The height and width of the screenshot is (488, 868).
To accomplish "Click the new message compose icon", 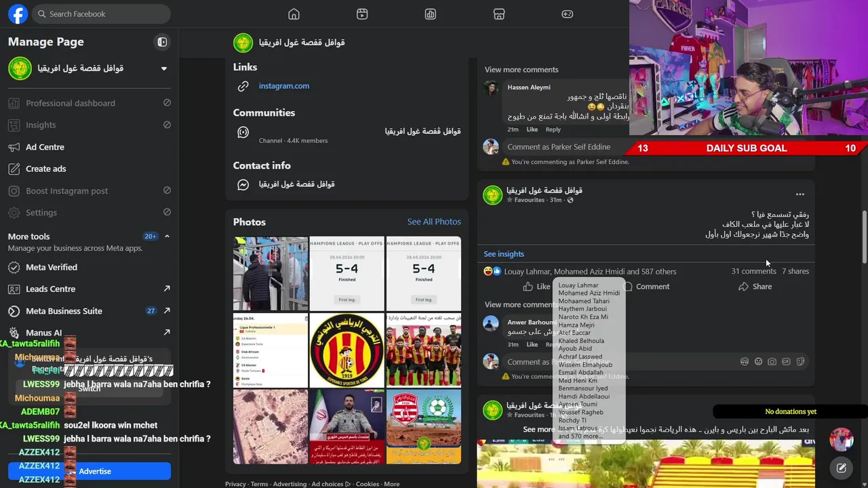I will point(842,468).
